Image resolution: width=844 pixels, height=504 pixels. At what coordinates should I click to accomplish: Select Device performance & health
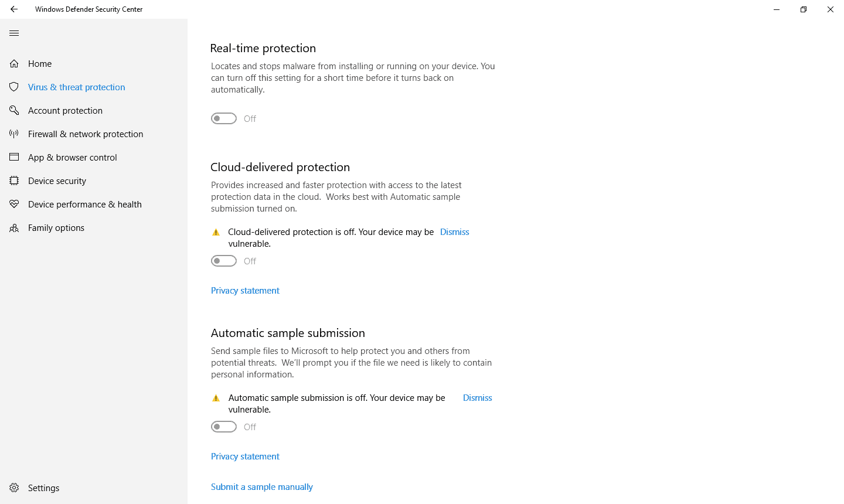pos(85,205)
